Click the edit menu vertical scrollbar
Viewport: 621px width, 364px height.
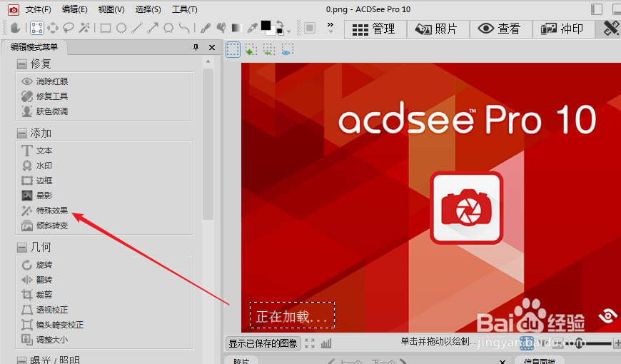point(208,143)
